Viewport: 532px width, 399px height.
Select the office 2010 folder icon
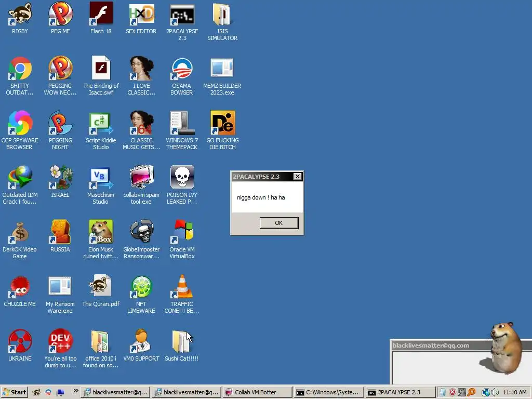[x=101, y=349]
